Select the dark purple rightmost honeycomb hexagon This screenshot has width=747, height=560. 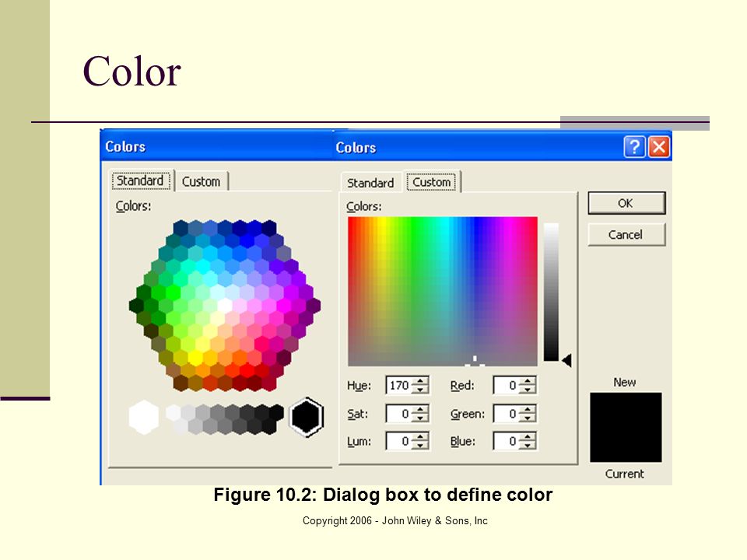[x=313, y=305]
